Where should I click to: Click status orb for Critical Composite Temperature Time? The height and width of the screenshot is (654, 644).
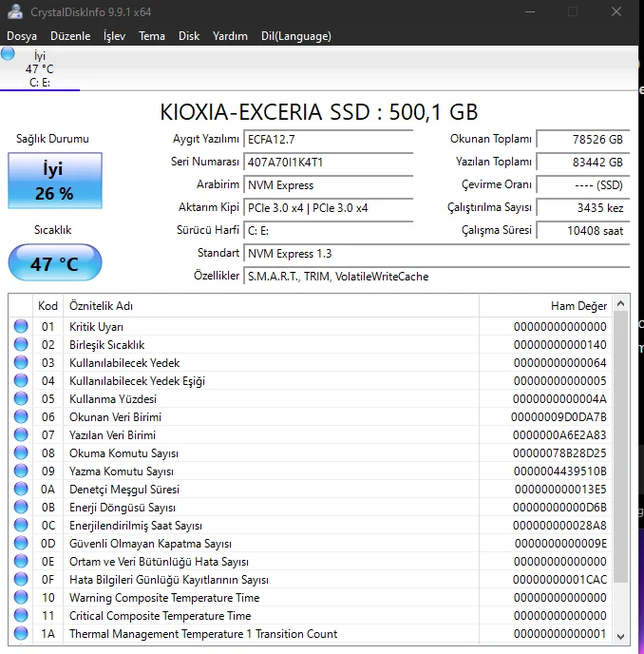click(x=21, y=615)
